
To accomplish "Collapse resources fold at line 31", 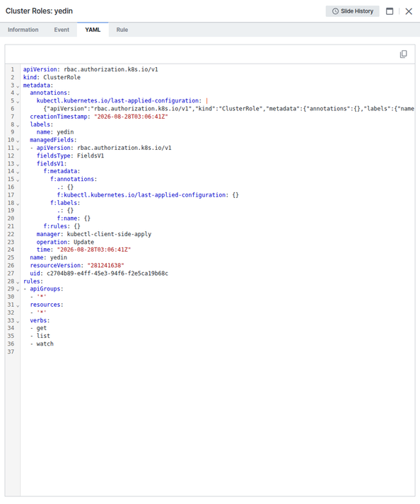I will tap(18, 305).
